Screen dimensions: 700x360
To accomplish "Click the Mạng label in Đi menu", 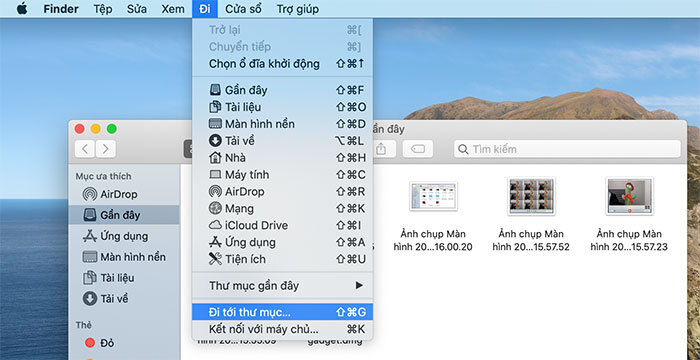I will pos(239,209).
